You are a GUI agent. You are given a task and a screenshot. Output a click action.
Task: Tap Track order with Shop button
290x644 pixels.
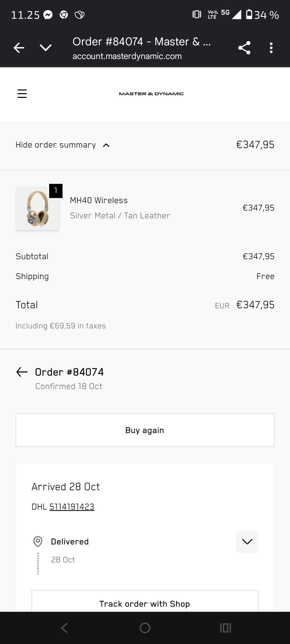coord(145,604)
